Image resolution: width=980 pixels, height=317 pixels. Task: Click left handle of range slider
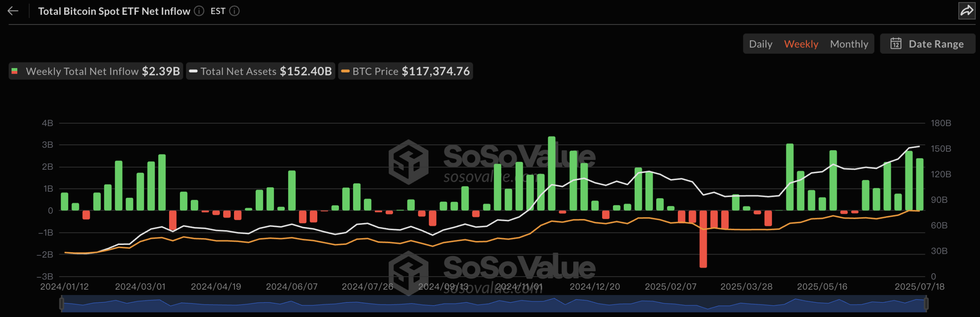click(x=62, y=304)
